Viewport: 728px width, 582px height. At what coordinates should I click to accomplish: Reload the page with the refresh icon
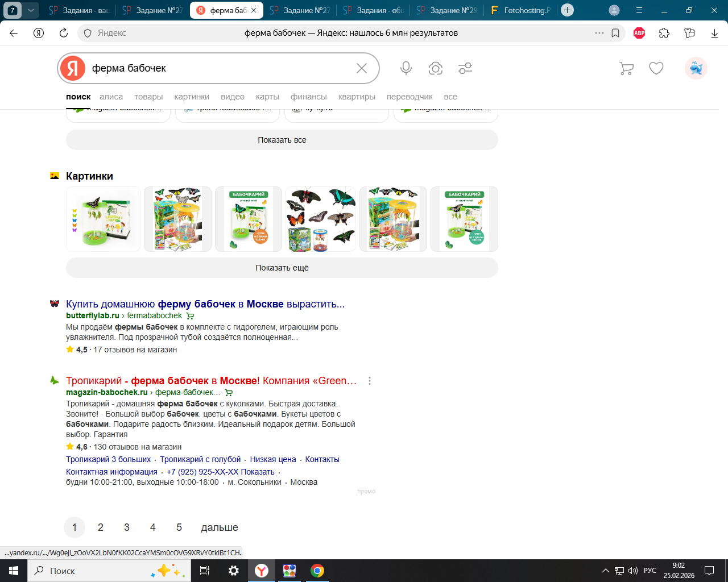64,33
